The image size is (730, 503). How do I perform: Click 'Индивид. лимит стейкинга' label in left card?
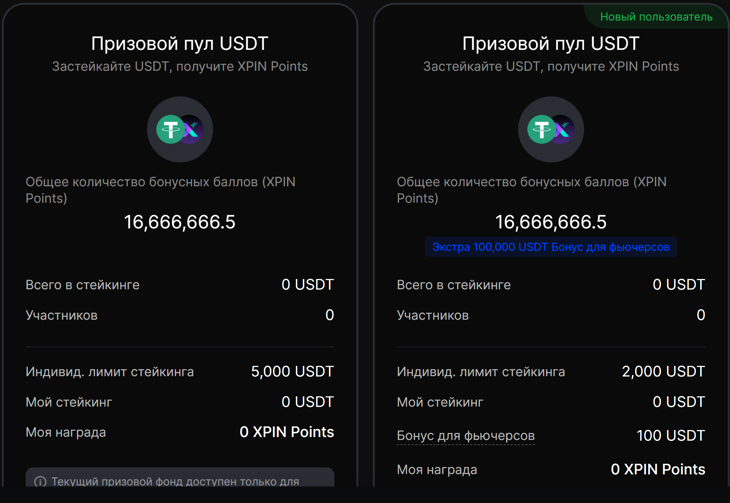[x=109, y=372]
